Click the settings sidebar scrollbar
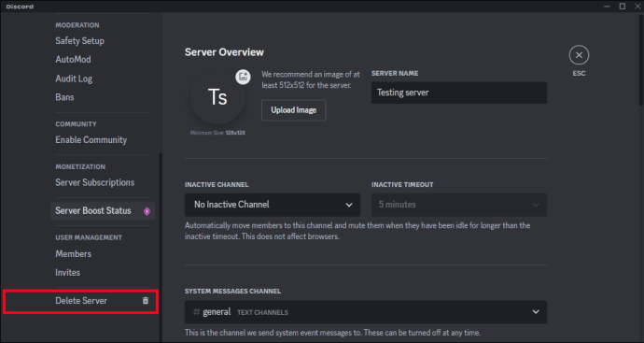The width and height of the screenshot is (644, 343). (x=161, y=247)
